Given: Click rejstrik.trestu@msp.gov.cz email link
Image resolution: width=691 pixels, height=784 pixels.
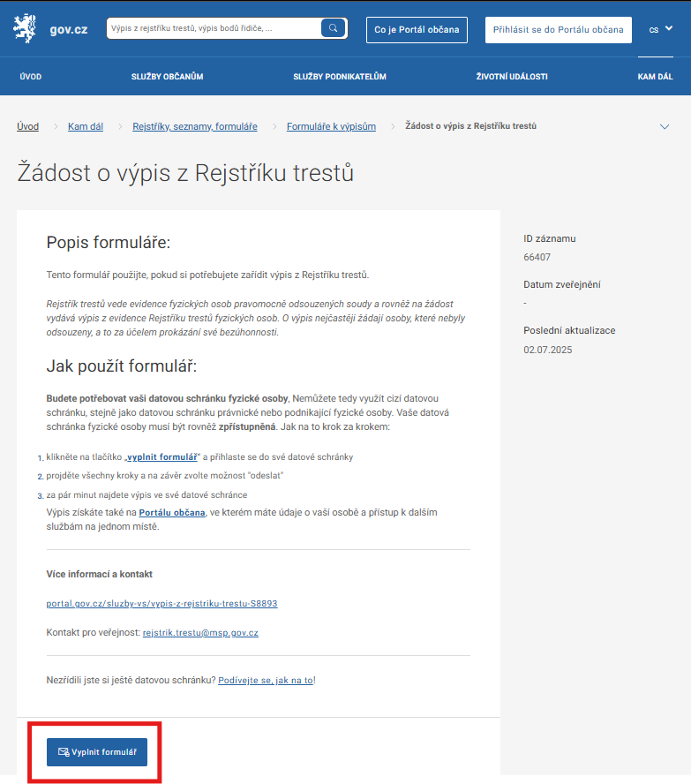Looking at the screenshot, I should coord(200,632).
